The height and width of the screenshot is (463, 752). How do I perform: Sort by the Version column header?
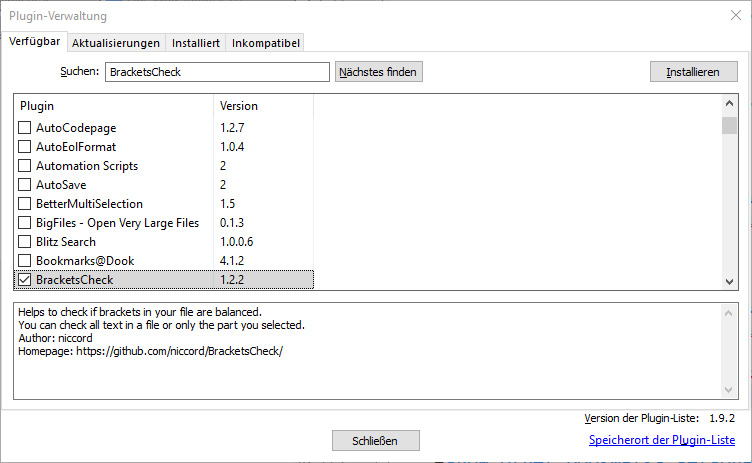pyautogui.click(x=263, y=106)
